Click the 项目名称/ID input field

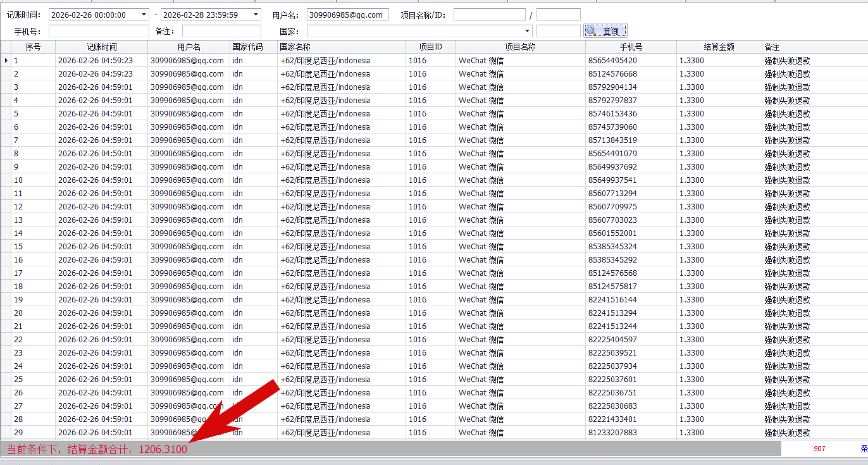click(x=489, y=15)
